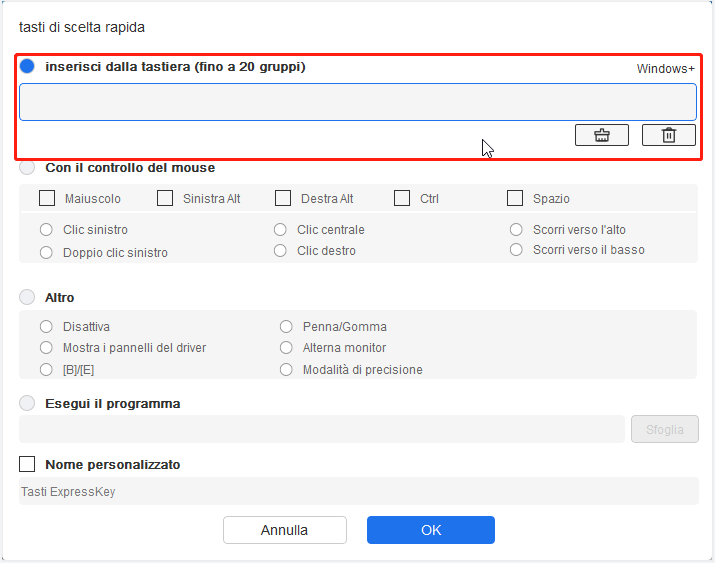Select 'Con il controllo del mouse' option
The height and width of the screenshot is (563, 715).
click(27, 167)
